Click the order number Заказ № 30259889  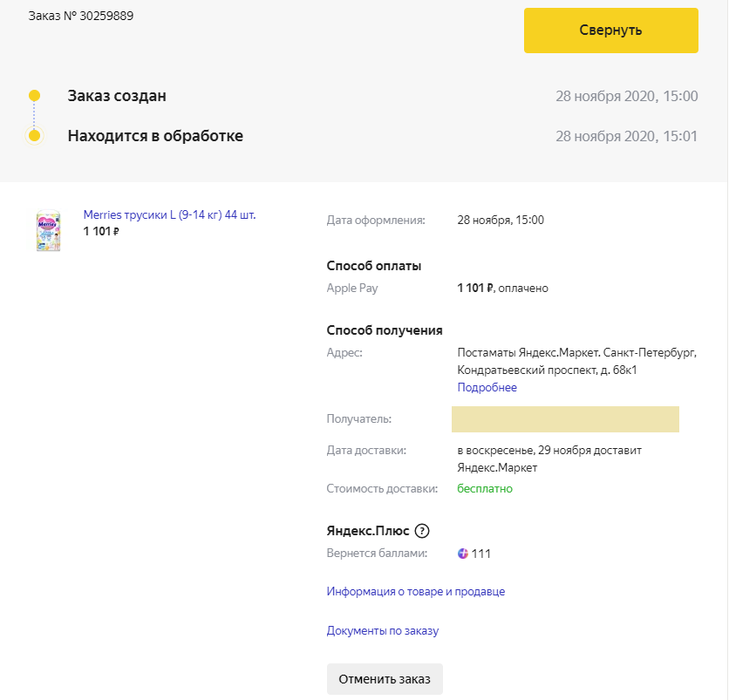[x=81, y=17]
